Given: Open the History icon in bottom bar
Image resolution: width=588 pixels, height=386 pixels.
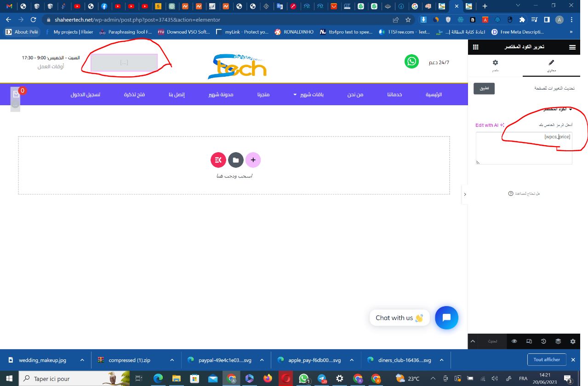Looking at the screenshot, I should [x=543, y=341].
